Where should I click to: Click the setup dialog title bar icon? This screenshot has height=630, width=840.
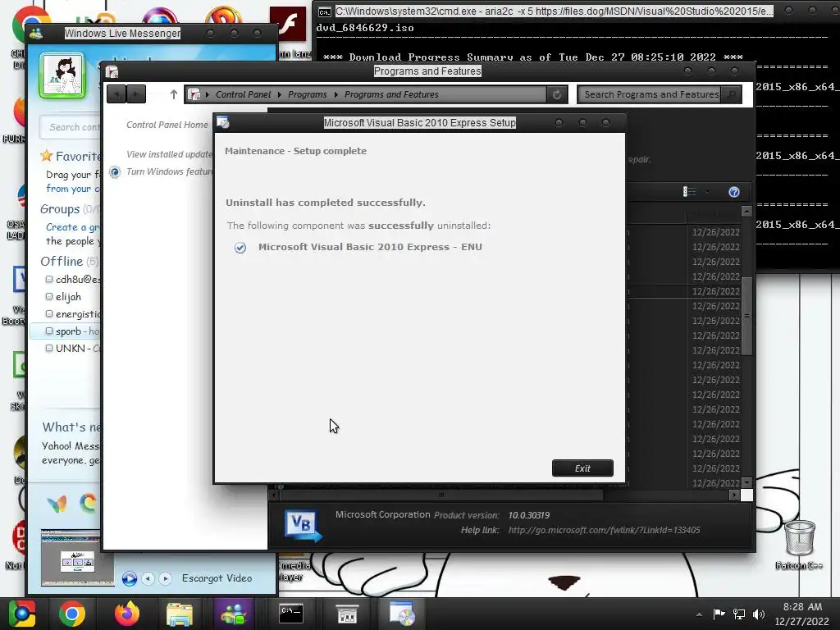(x=223, y=123)
